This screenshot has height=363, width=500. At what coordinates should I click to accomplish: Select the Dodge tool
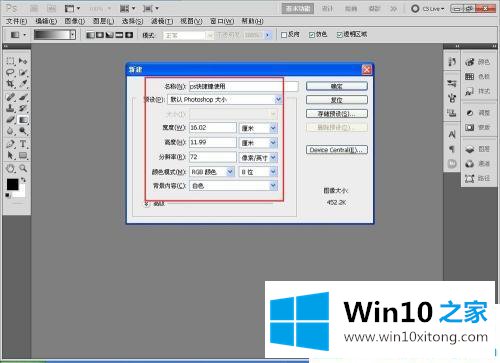[23, 131]
